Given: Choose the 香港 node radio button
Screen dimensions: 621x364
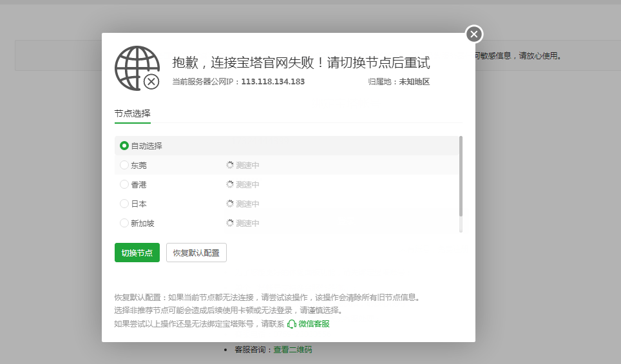Looking at the screenshot, I should [x=124, y=184].
